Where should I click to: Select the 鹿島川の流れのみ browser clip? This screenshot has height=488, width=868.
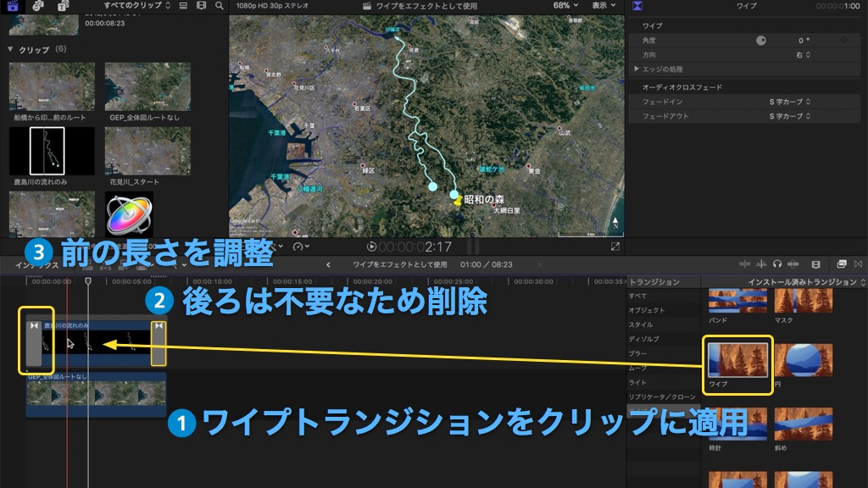52,151
